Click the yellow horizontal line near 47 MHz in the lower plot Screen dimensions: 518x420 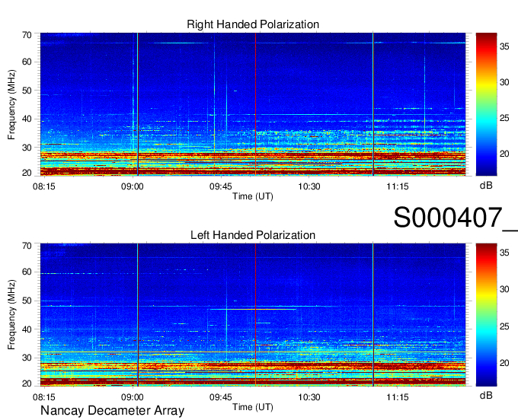[254, 309]
